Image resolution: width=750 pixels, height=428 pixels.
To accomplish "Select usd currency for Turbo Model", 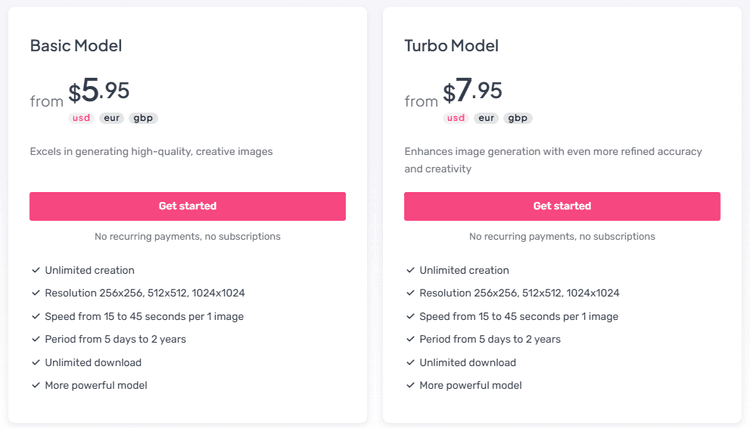I will [x=456, y=118].
